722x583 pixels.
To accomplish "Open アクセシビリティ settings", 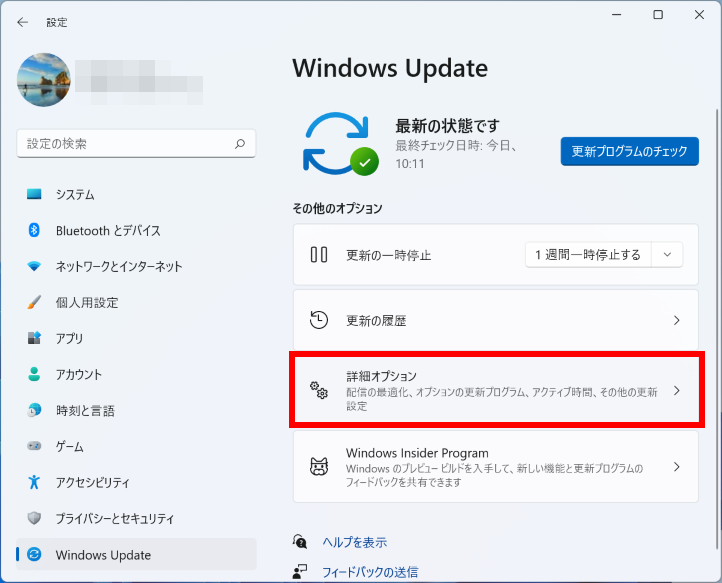I will [x=136, y=483].
